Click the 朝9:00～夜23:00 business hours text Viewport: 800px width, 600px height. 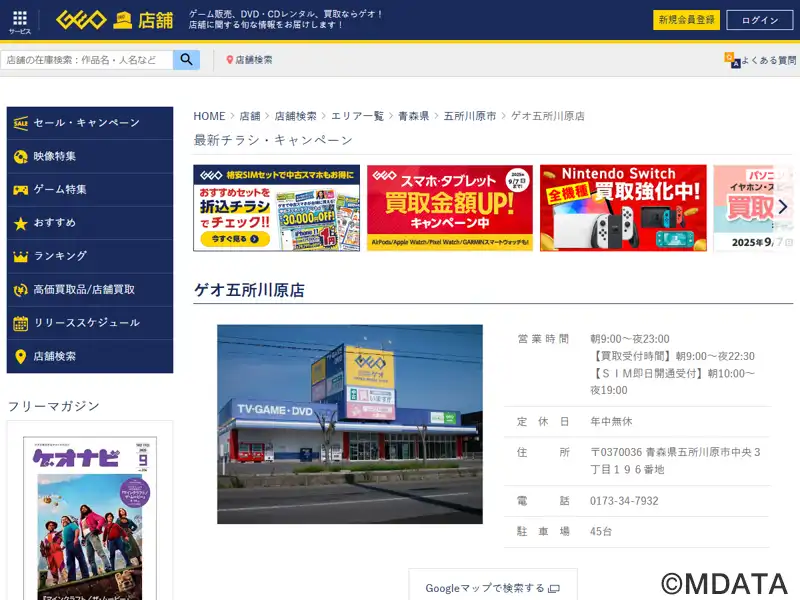(630, 339)
